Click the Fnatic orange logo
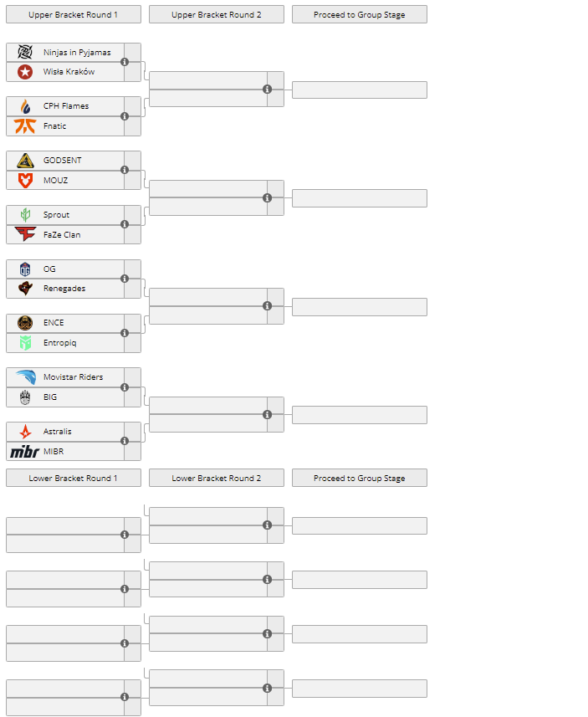This screenshot has width=588, height=717. click(25, 125)
